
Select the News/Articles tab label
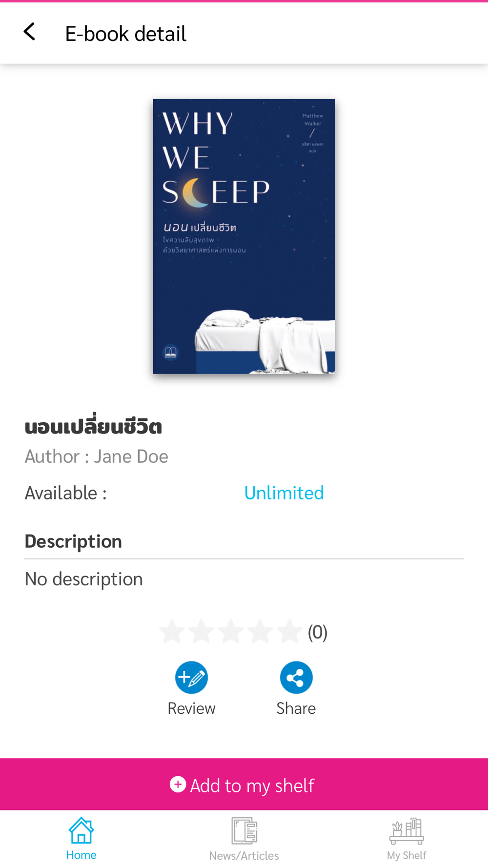(x=244, y=856)
